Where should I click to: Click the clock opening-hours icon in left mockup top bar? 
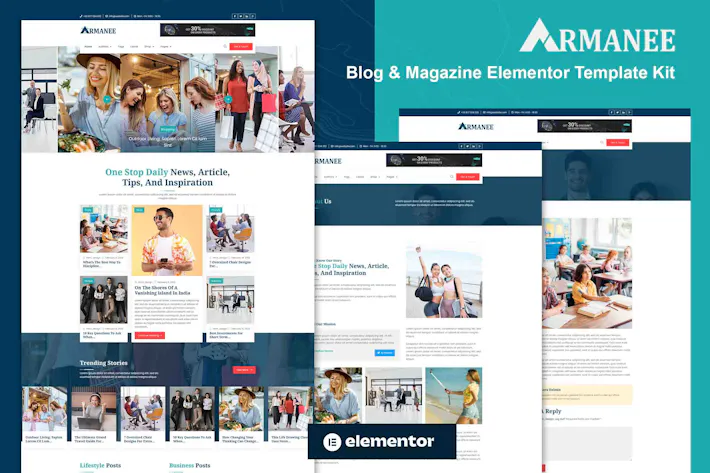(x=135, y=16)
